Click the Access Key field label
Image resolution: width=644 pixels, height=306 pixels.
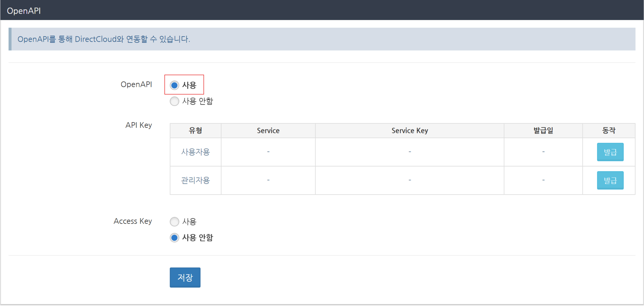[132, 221]
